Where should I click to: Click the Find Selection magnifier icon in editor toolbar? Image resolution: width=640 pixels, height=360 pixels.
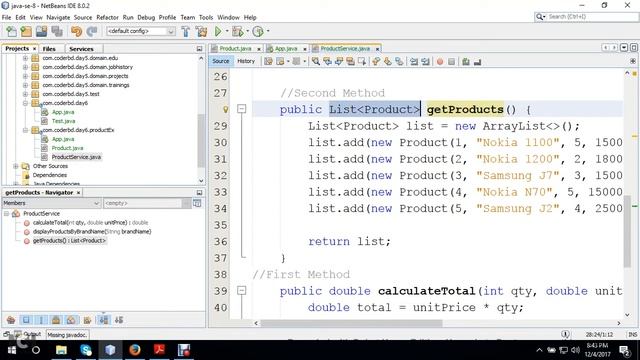click(316, 61)
